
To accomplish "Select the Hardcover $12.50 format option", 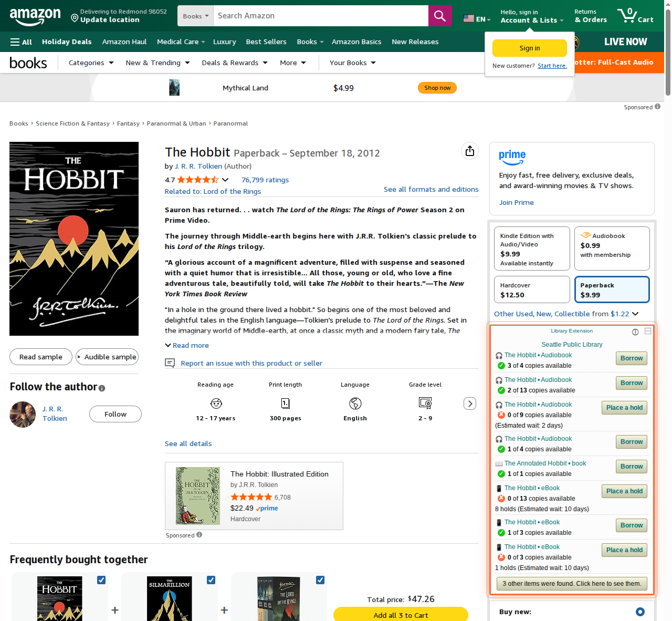I will click(x=532, y=289).
